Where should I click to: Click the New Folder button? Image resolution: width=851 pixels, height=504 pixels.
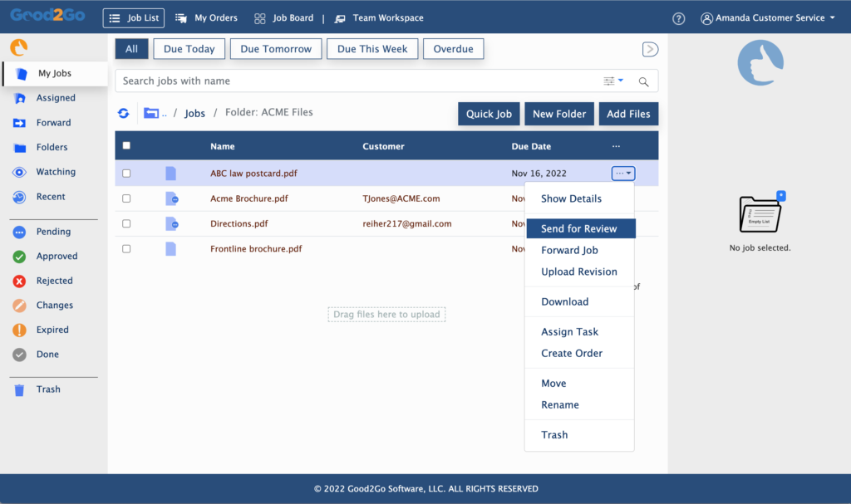click(558, 114)
